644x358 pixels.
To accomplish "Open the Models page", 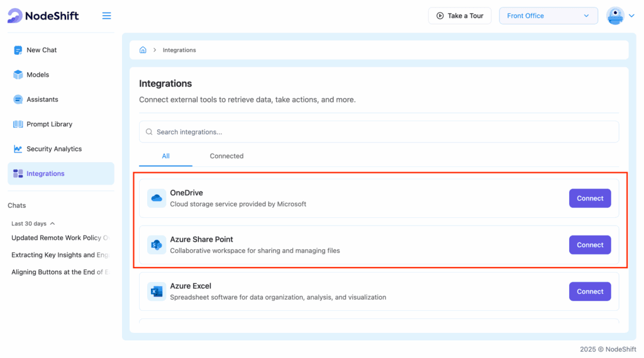I will click(x=38, y=75).
